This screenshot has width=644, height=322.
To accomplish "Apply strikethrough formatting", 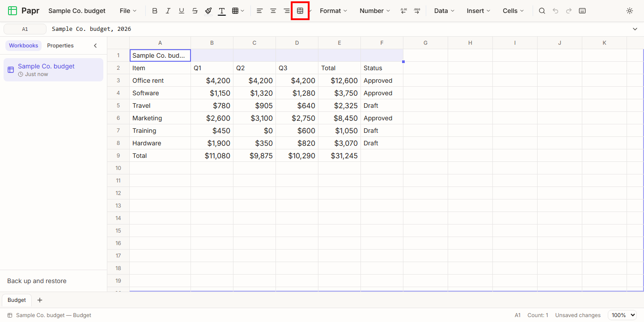I will (x=195, y=11).
